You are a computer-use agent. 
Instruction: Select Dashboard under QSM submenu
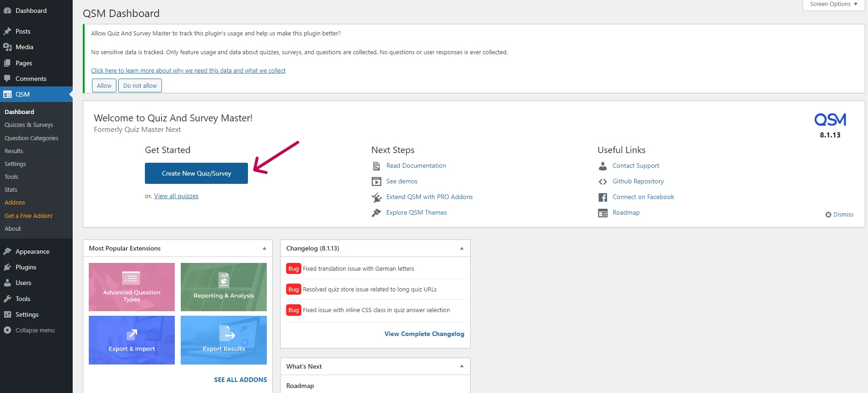point(19,112)
